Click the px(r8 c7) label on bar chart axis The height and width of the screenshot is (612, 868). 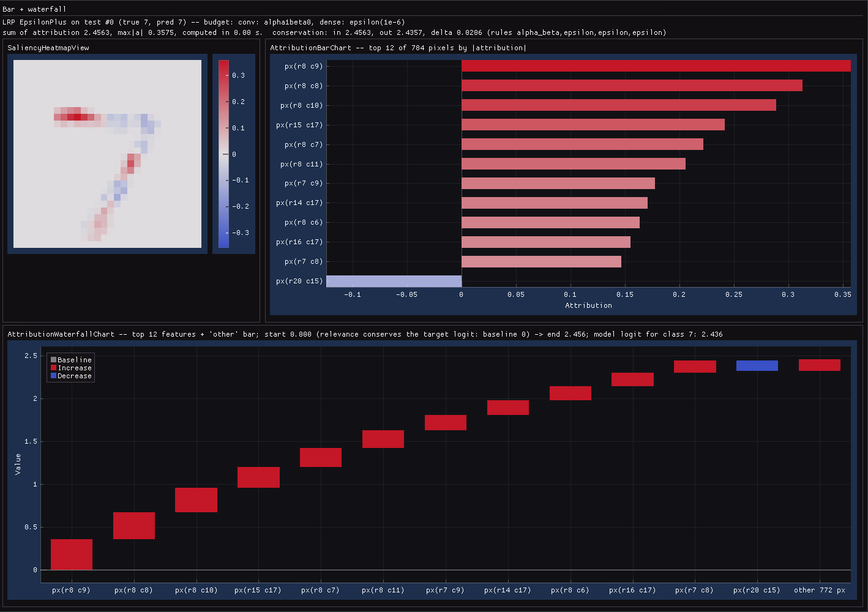304,144
